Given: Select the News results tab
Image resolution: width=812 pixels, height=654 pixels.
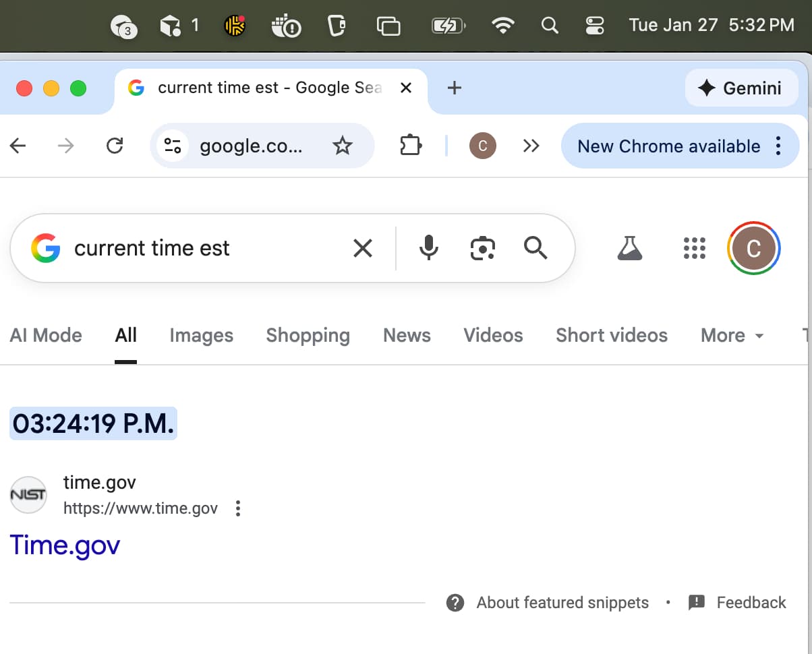Looking at the screenshot, I should tap(406, 335).
